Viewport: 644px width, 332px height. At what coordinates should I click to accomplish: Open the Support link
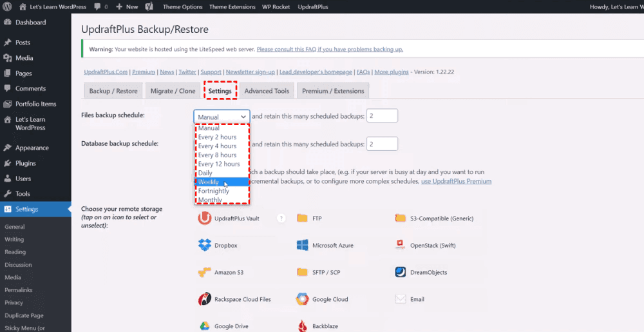pyautogui.click(x=211, y=72)
